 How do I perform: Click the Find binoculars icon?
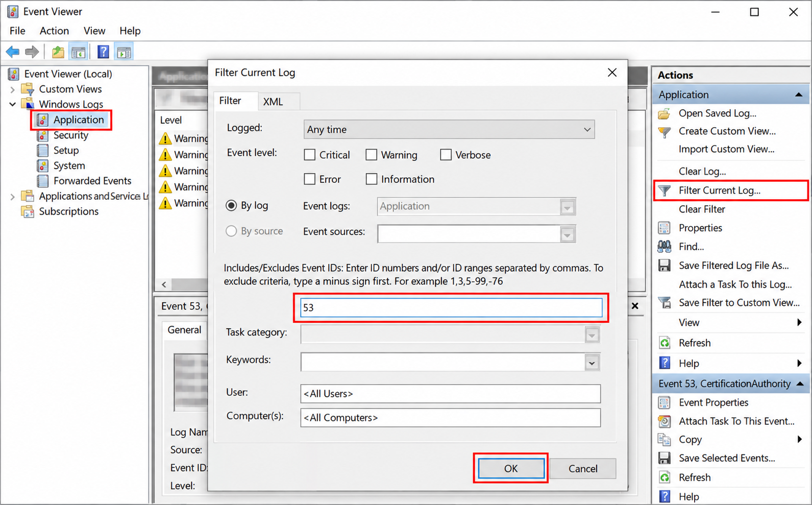pyautogui.click(x=664, y=247)
